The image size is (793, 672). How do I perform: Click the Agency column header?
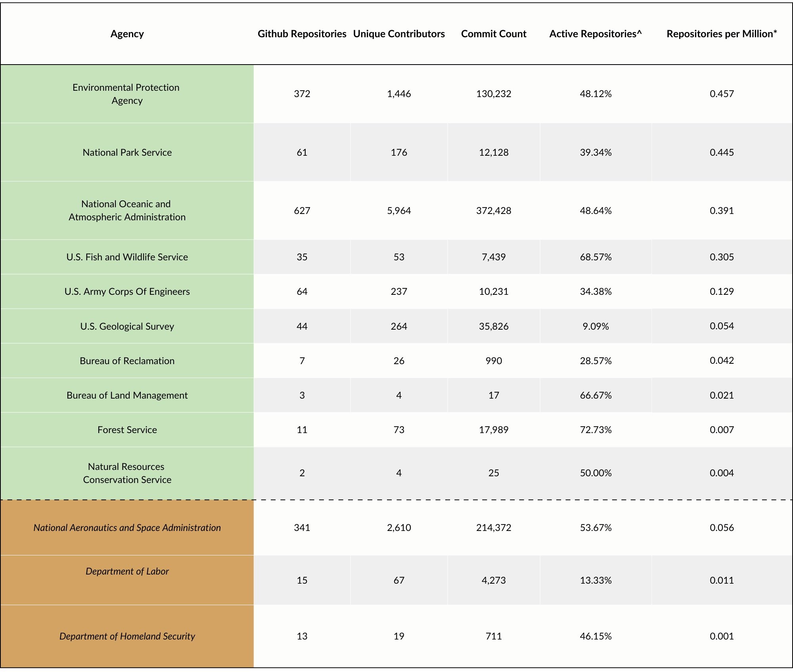pos(127,34)
